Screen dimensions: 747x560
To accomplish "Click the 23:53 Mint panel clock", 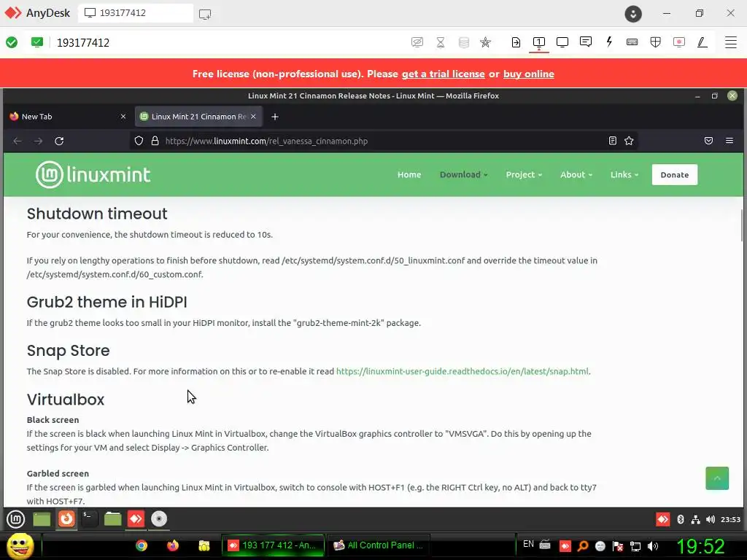I will point(730,519).
